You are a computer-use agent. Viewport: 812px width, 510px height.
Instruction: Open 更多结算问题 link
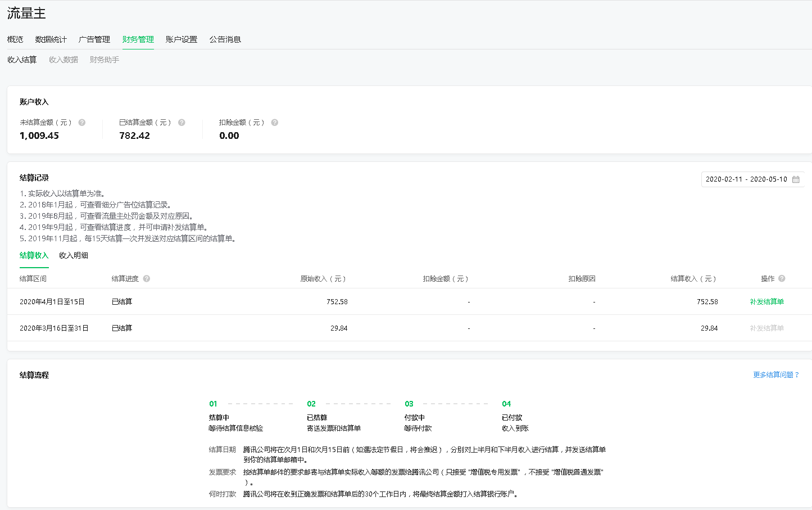point(776,375)
